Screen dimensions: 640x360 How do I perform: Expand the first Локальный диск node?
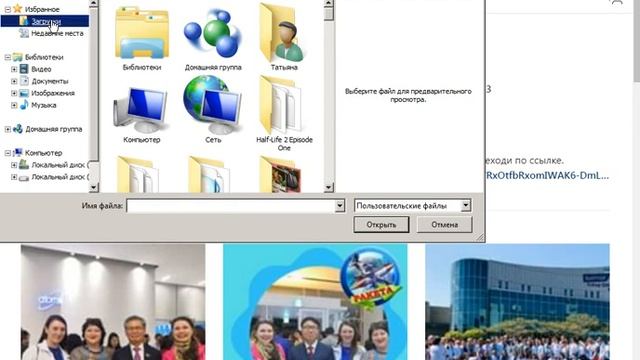click(x=14, y=165)
